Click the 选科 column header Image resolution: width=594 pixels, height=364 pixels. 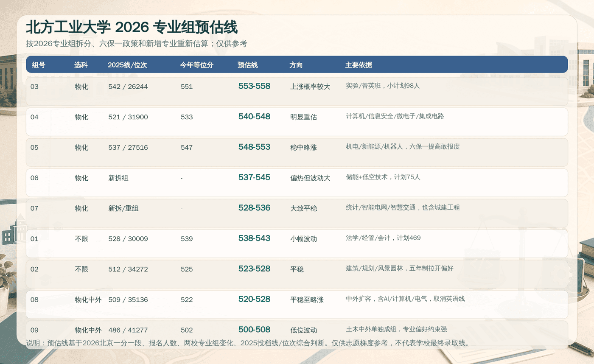81,65
